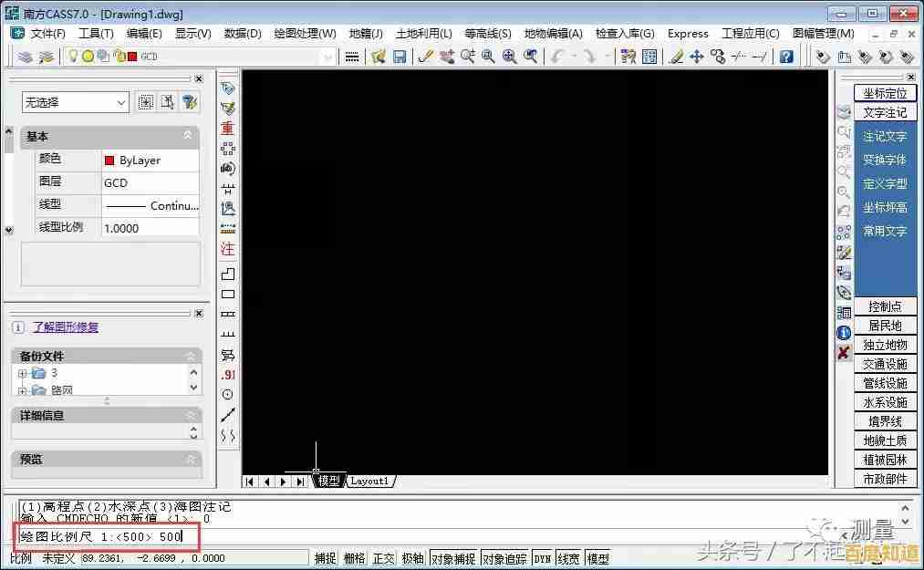Click the Save floppy disk icon
Viewport: 924px width, 570px height.
(x=400, y=57)
